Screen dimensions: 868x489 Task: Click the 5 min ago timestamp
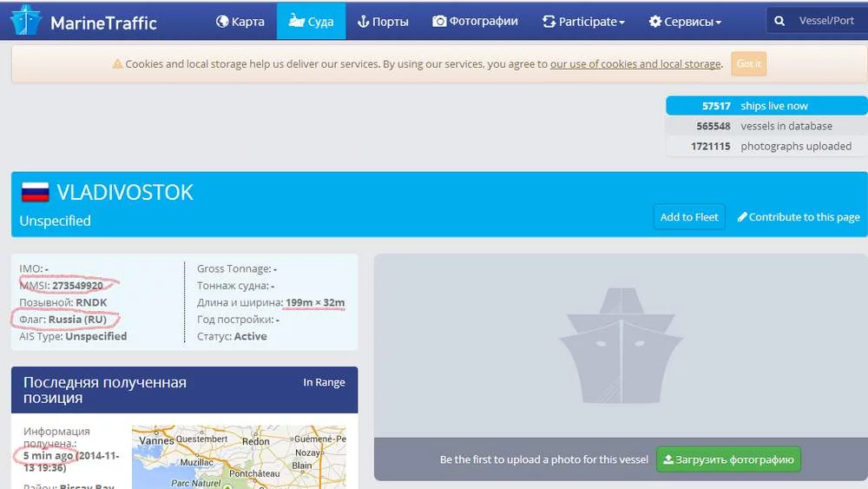48,456
